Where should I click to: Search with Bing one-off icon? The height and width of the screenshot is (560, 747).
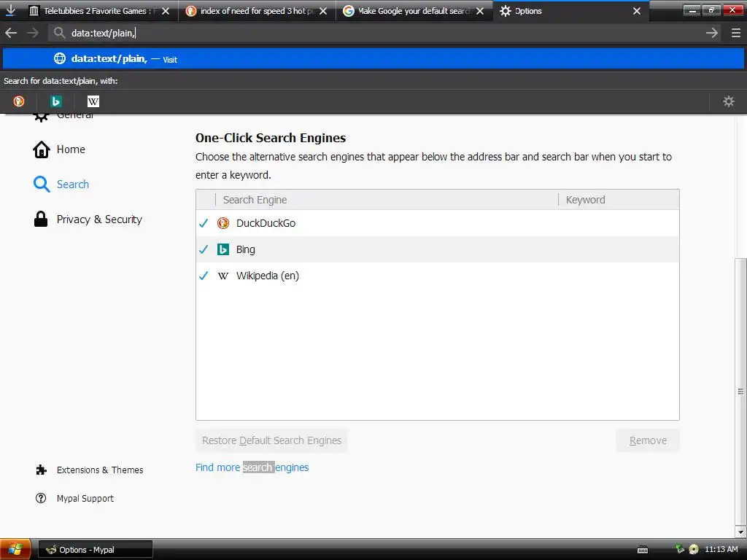[55, 101]
